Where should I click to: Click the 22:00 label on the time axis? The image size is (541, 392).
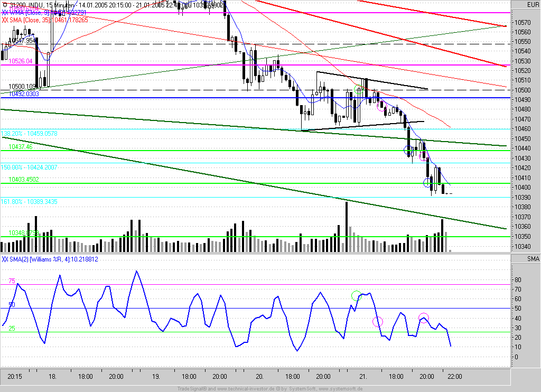454,377
